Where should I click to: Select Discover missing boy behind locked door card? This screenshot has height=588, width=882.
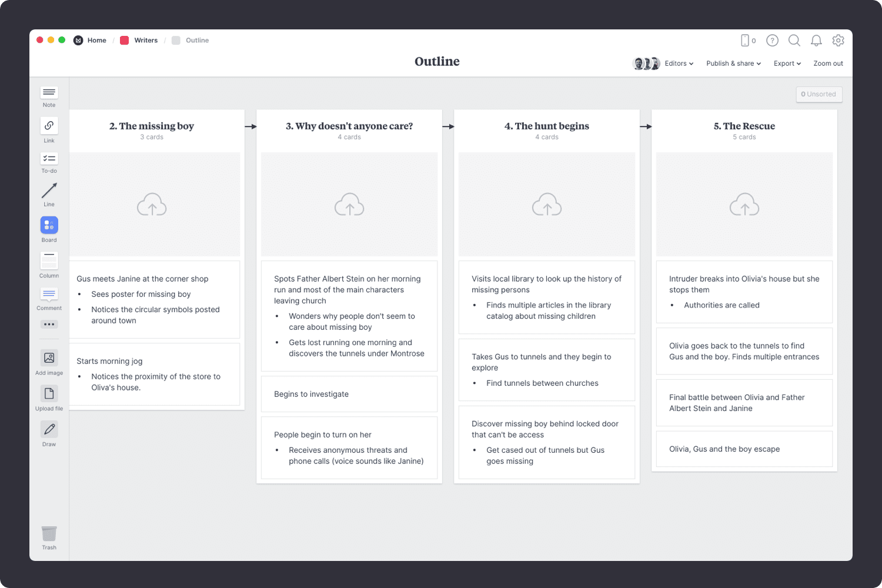(x=547, y=442)
